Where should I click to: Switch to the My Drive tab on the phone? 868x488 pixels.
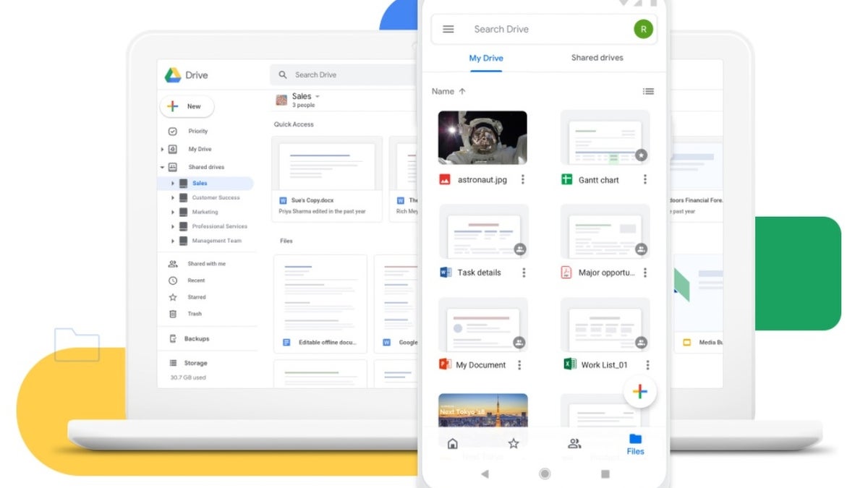[x=486, y=58]
